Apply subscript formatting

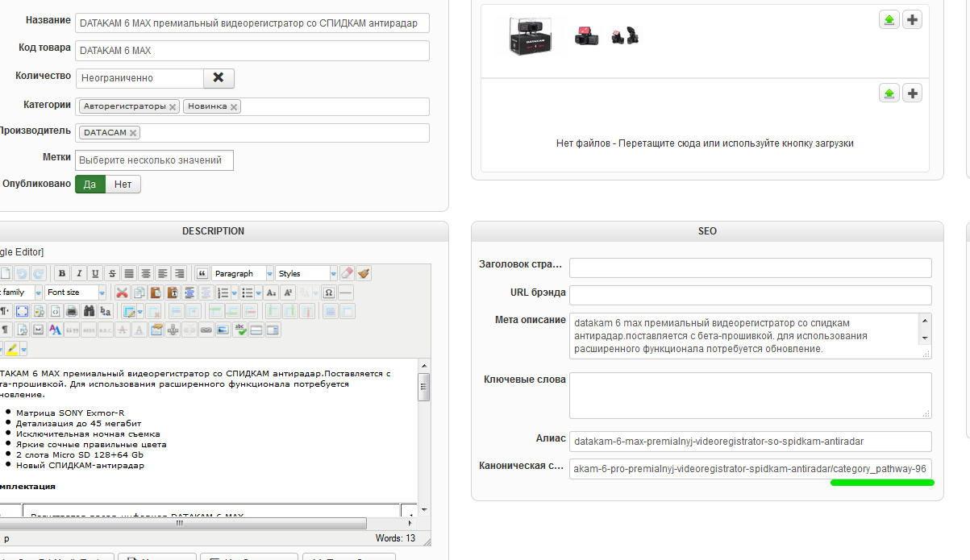coord(271,292)
